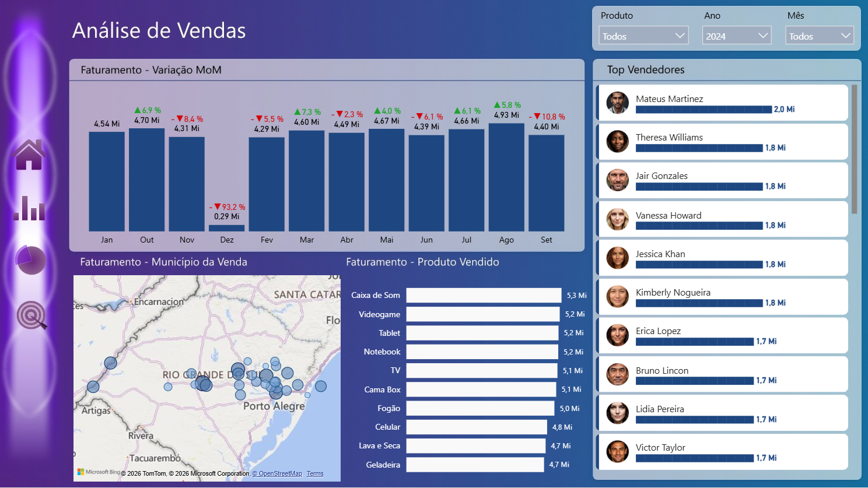Select the Geladeira product bar
This screenshot has width=868, height=488.
pos(475,465)
